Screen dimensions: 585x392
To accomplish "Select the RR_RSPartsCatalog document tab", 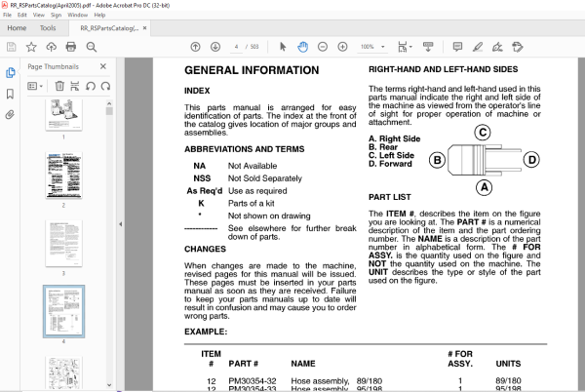I will coord(109,28).
